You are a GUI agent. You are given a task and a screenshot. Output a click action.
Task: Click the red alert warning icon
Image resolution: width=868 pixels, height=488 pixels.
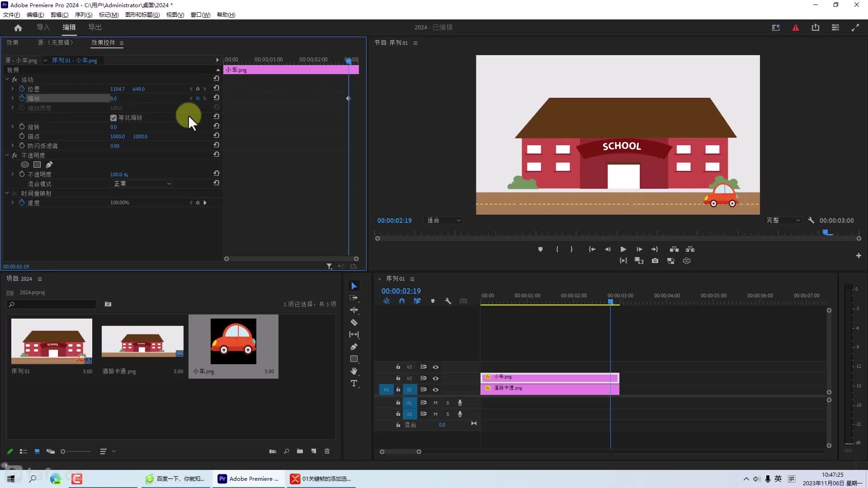point(796,28)
